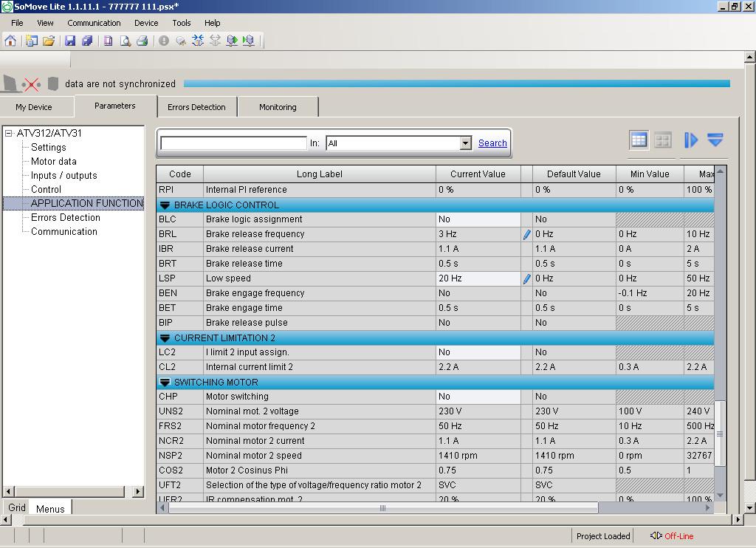
Task: Open the File menu
Action: coord(17,23)
